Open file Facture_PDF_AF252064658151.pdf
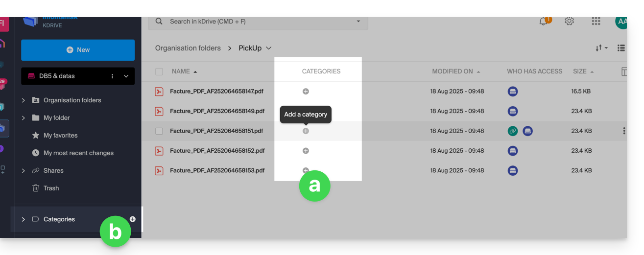 click(x=216, y=131)
